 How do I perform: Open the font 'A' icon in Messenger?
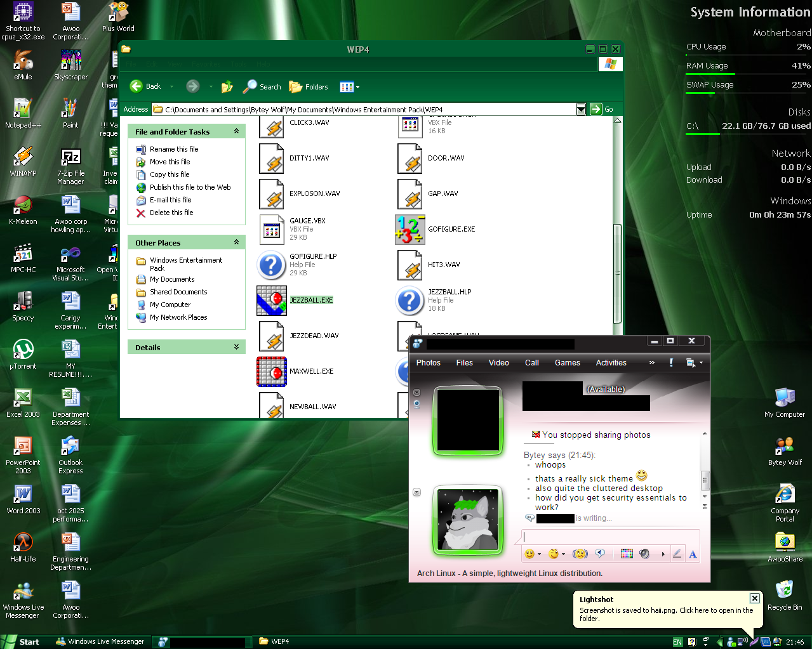693,554
